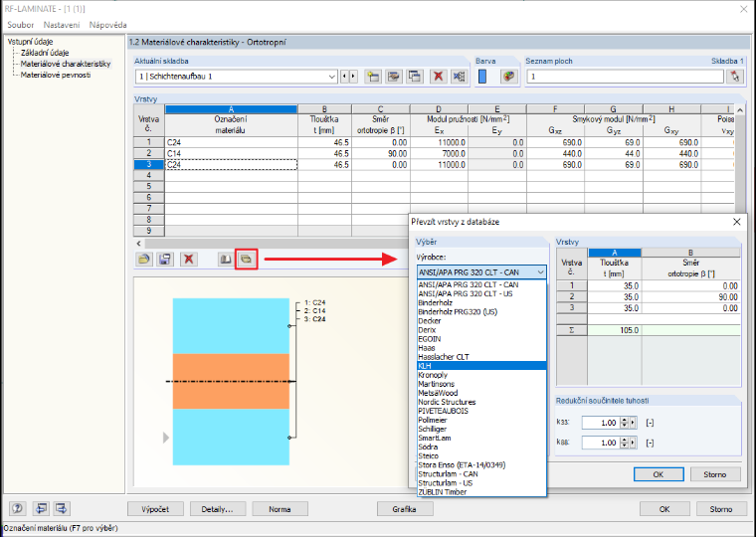This screenshot has width=756, height=537.
Task: Open the color palette icon next to Barva
Action: tap(508, 77)
